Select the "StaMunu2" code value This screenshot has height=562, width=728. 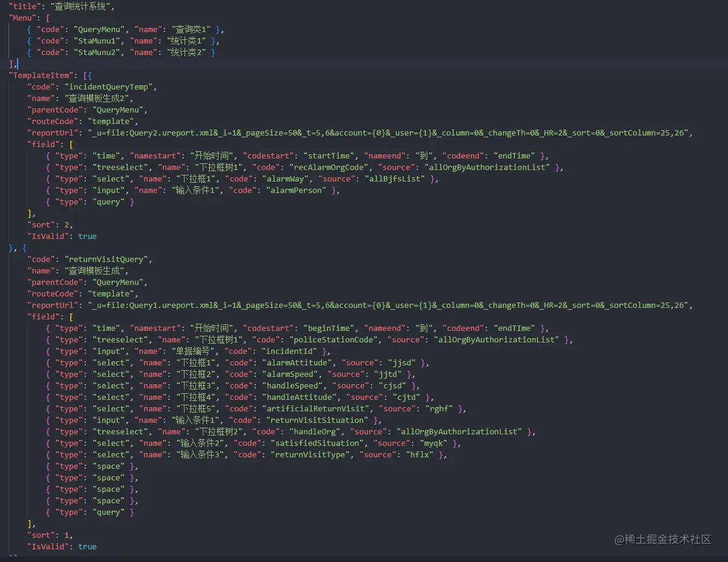(97, 53)
